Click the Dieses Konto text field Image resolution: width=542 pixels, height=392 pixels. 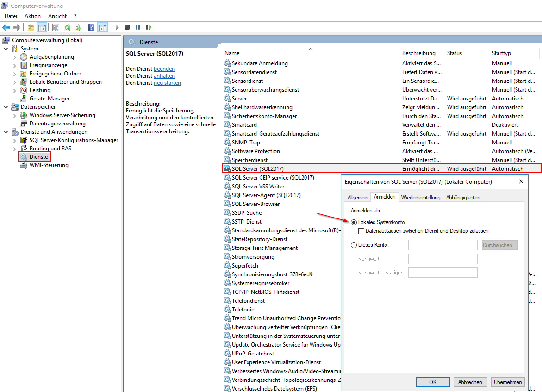(443, 245)
